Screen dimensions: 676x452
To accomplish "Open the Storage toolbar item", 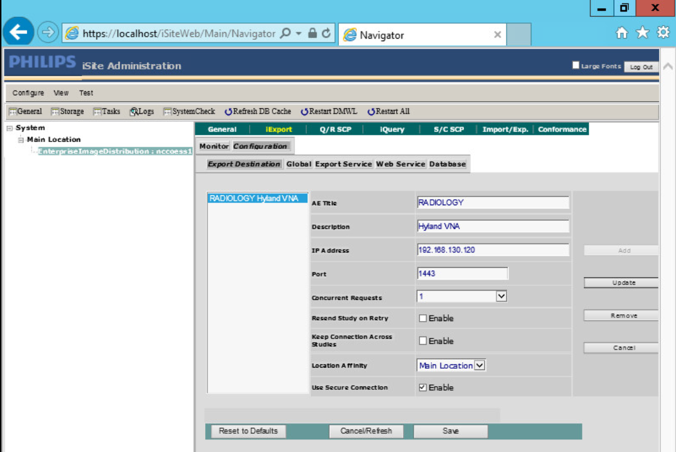I will point(67,111).
